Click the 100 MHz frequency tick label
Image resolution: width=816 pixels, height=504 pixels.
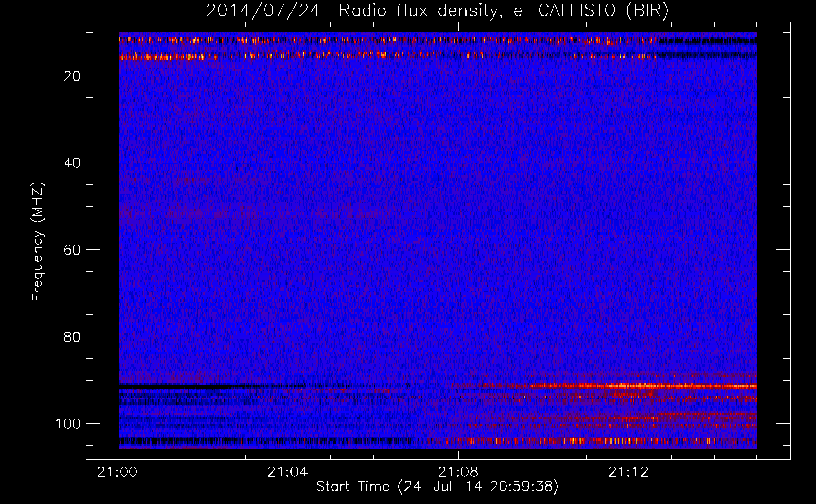tap(68, 424)
